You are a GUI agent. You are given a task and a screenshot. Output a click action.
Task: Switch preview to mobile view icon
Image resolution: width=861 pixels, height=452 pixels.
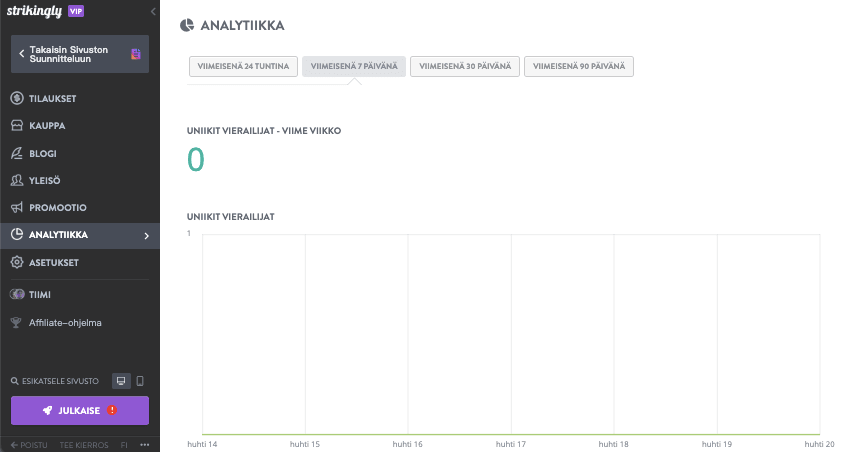click(140, 381)
